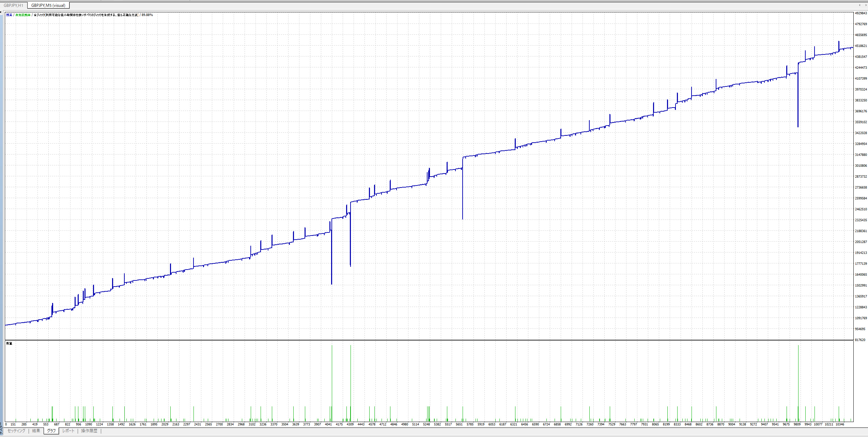Image resolution: width=868 pixels, height=437 pixels.
Task: Click the blue 残高 legend label
Action: 9,15
